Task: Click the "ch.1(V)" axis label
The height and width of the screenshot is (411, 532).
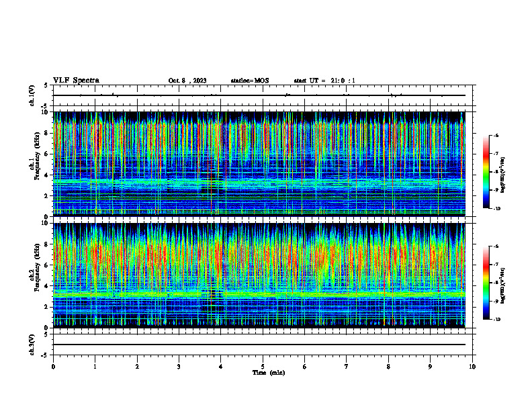Action: pyautogui.click(x=32, y=95)
